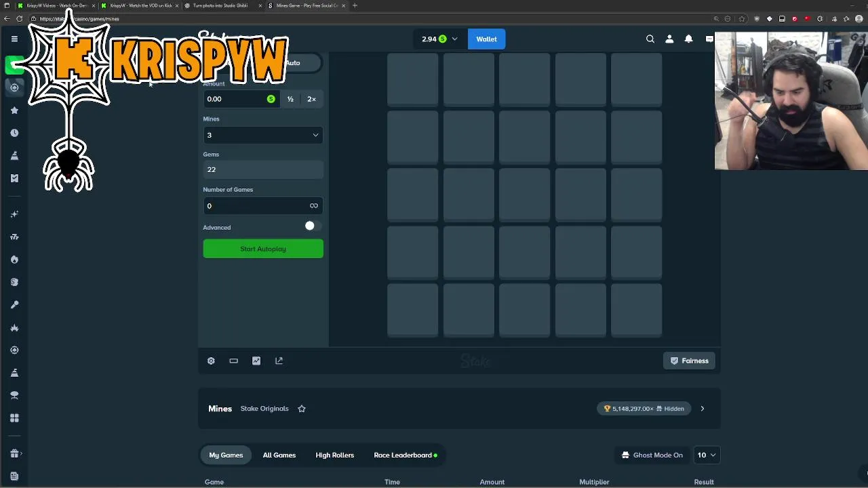Click the slots sevens icon in sidebar
The width and height of the screenshot is (868, 488).
(x=14, y=237)
